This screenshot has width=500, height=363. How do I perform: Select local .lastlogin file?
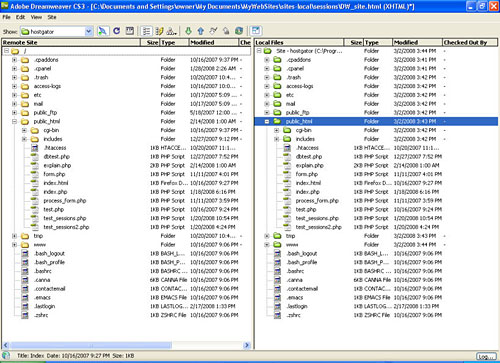[297, 306]
